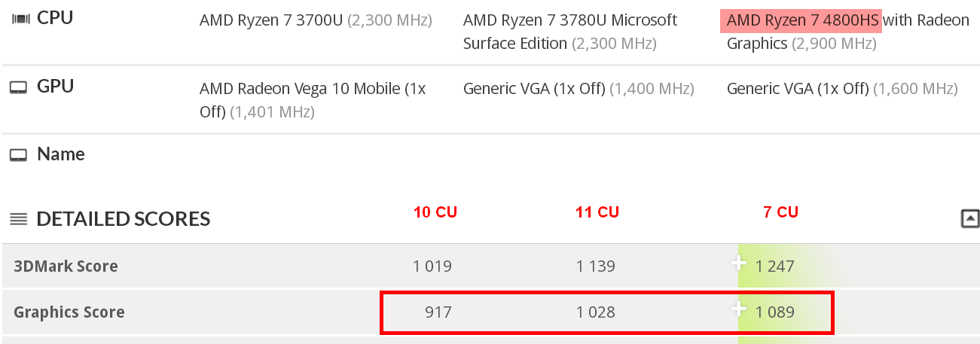Select the Graphics Score row label
This screenshot has height=344, width=980.
click(69, 312)
